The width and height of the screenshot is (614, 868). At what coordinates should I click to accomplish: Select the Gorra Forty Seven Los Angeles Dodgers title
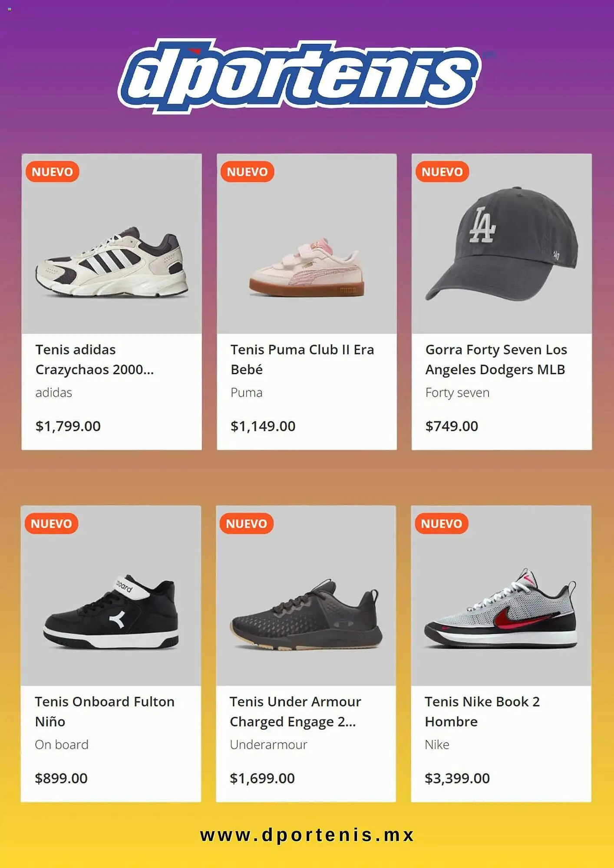[x=496, y=359]
